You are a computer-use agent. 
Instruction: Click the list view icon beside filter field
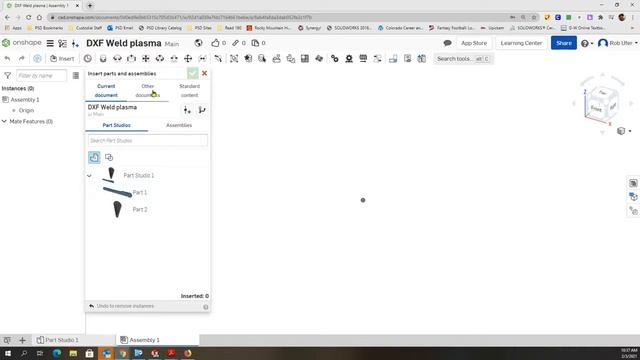click(x=76, y=76)
